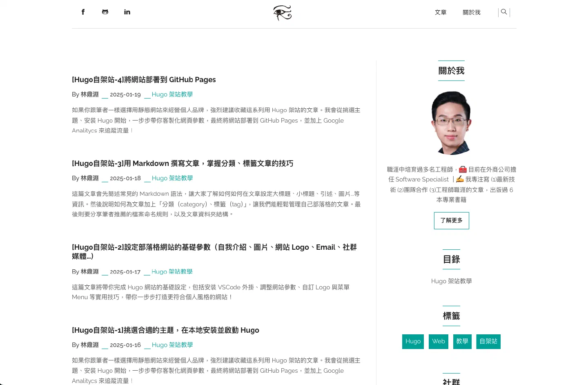Open Hugo 架站教學 under the 目錄 sidebar
This screenshot has height=385, width=588.
[x=452, y=281]
